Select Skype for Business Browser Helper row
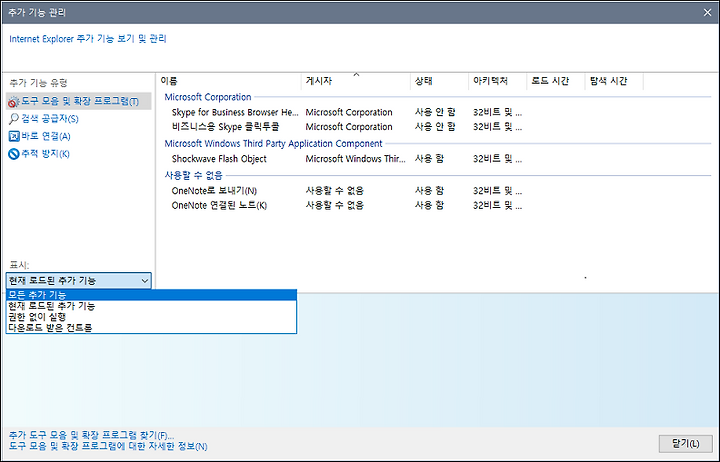 [x=433, y=112]
